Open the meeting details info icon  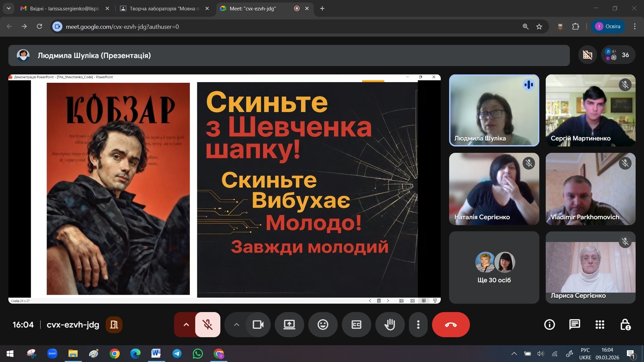pyautogui.click(x=549, y=324)
